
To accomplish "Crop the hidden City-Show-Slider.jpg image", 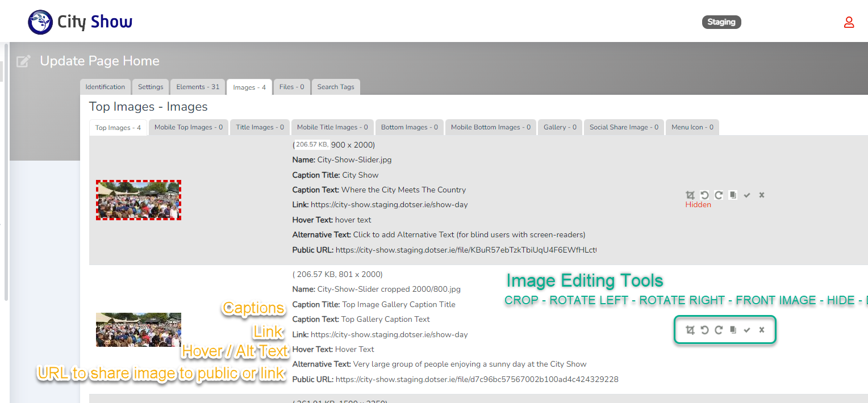I will pos(690,195).
